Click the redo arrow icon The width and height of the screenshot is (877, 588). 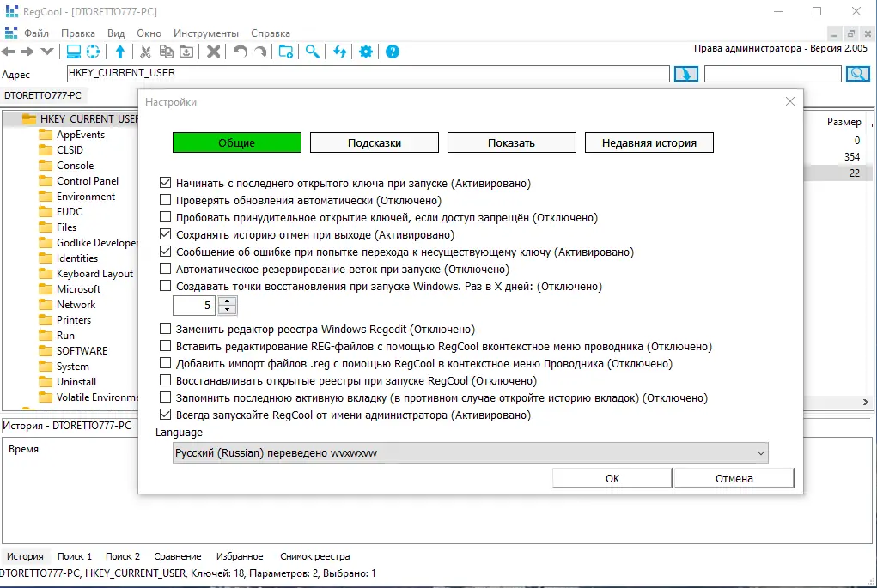pos(259,52)
